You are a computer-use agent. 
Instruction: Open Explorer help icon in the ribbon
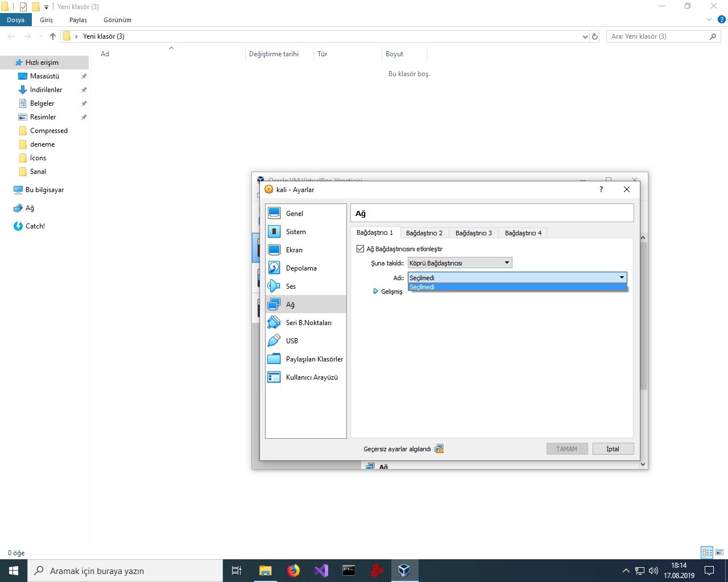tap(721, 19)
